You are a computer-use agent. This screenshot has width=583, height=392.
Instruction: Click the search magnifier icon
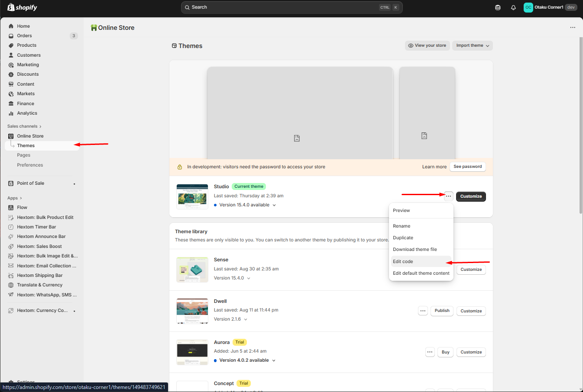187,7
